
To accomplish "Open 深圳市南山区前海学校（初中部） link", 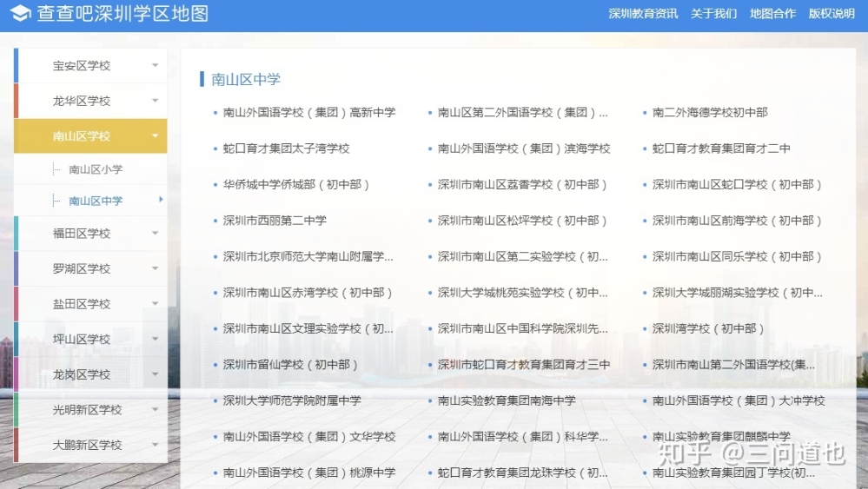I will click(x=737, y=220).
